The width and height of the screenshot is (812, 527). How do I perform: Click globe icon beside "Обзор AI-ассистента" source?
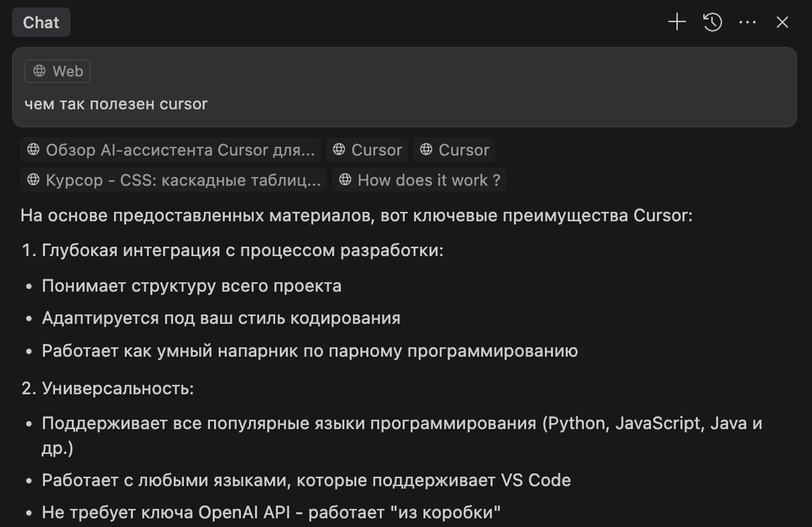click(33, 150)
